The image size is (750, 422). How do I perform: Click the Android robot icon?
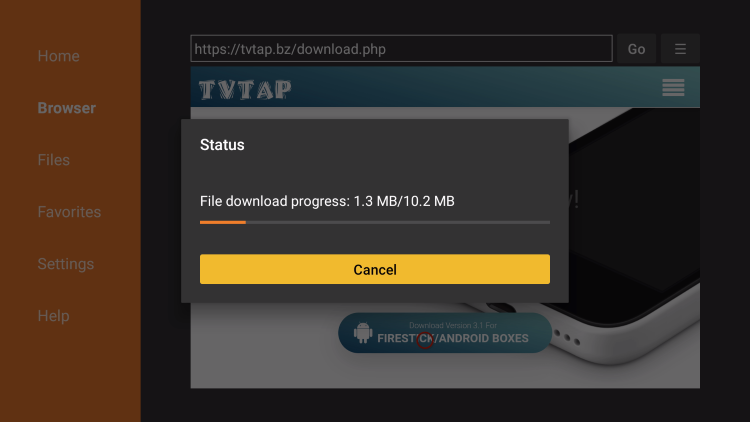363,333
